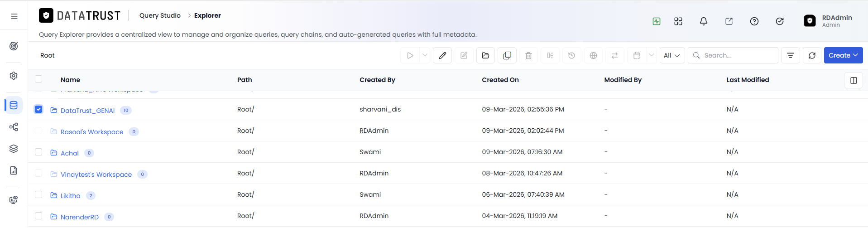Toggle the hamburger navigation menu
This screenshot has height=228, width=868.
click(14, 16)
